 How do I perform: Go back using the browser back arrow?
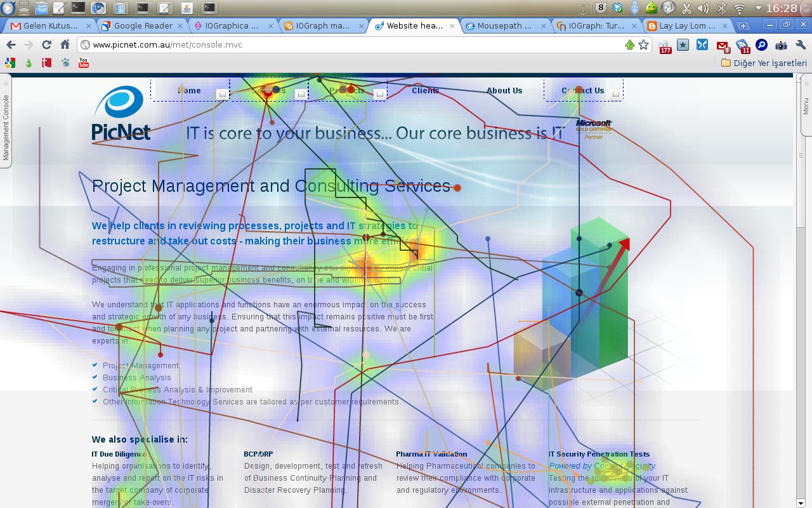coord(11,44)
